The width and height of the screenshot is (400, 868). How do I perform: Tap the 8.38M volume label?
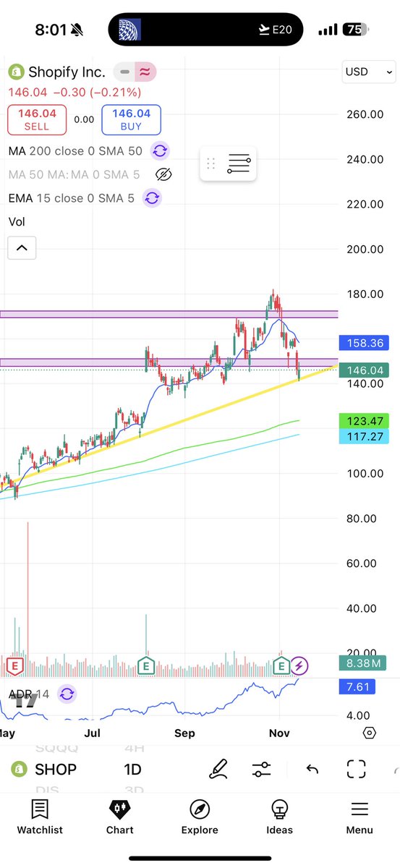coord(364,663)
